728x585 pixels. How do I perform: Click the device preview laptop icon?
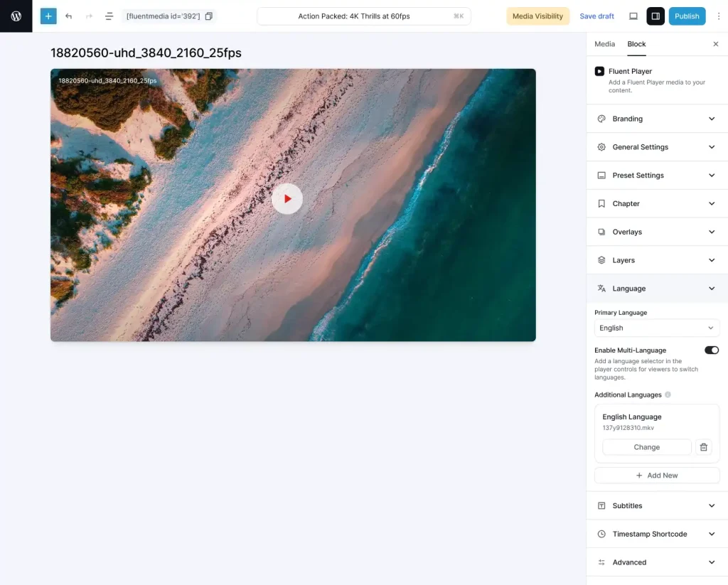[x=633, y=16]
